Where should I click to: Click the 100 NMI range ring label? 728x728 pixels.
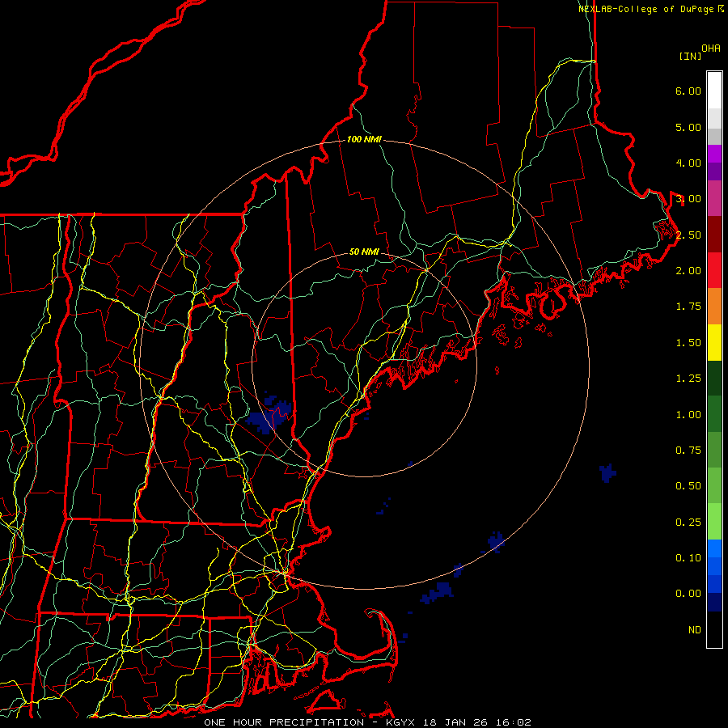tap(365, 139)
